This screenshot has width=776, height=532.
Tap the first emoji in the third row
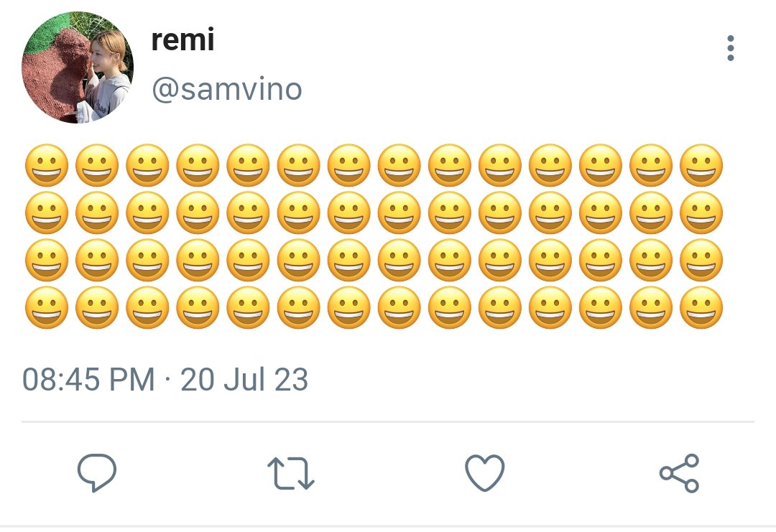pyautogui.click(x=47, y=260)
